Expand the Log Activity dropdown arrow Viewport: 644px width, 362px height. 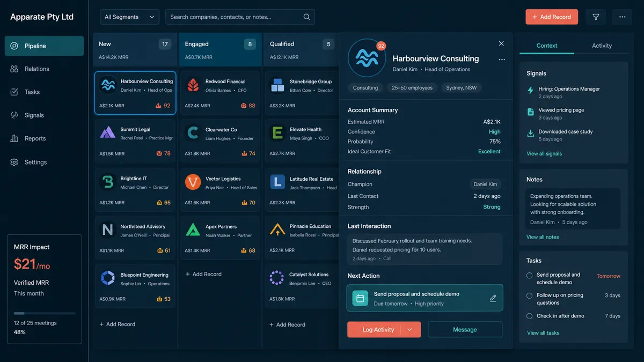click(410, 330)
